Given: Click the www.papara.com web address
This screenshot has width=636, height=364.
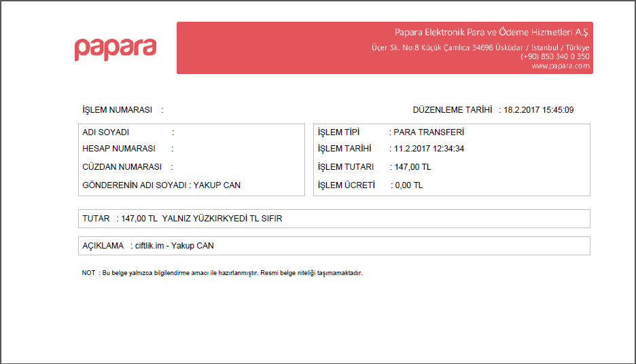Looking at the screenshot, I should 561,66.
